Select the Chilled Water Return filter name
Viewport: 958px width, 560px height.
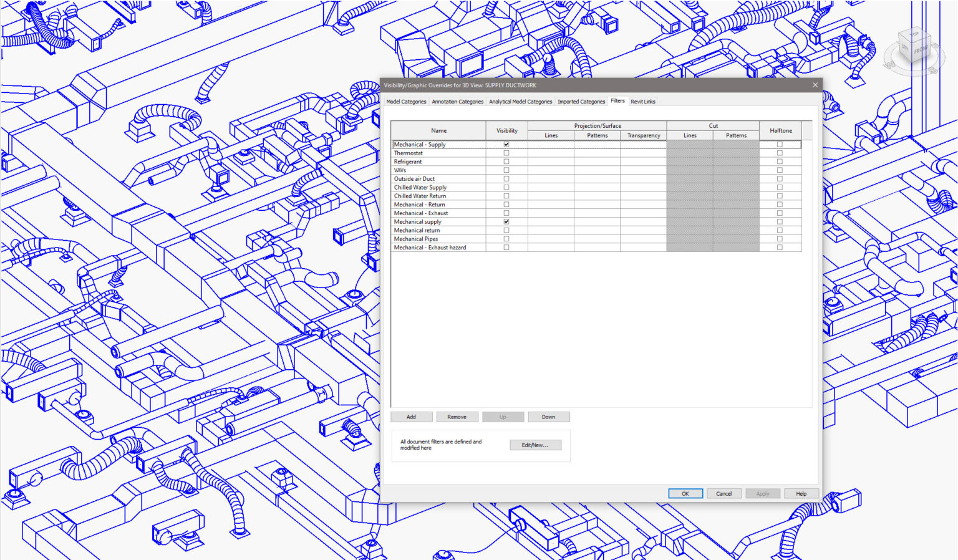point(420,196)
